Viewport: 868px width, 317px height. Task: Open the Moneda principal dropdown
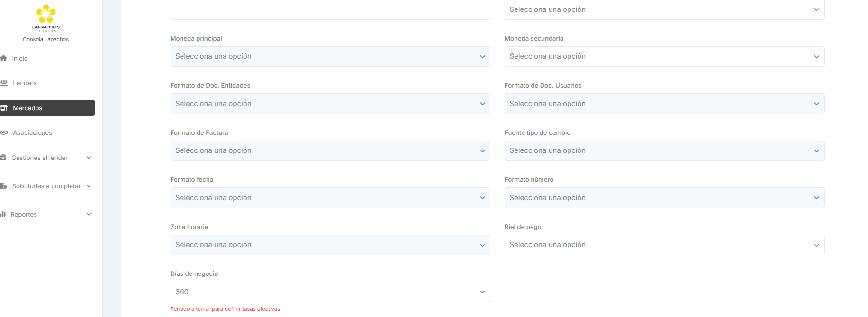click(330, 56)
